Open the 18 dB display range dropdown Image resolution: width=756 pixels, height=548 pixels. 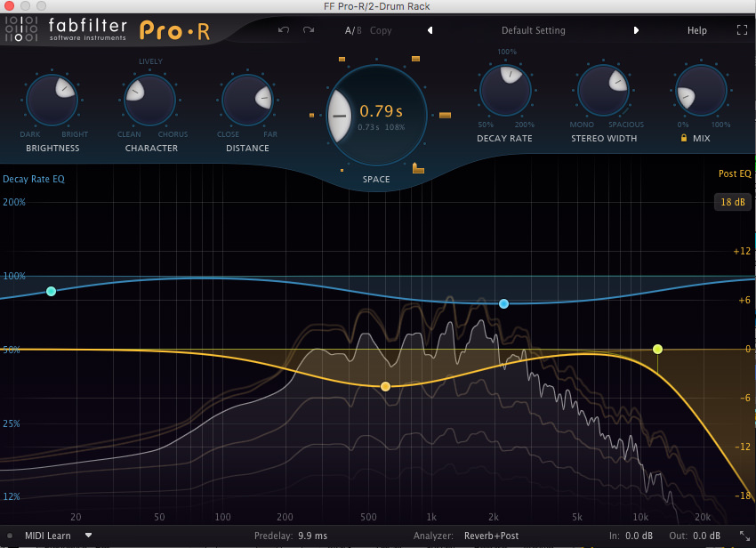coord(732,202)
